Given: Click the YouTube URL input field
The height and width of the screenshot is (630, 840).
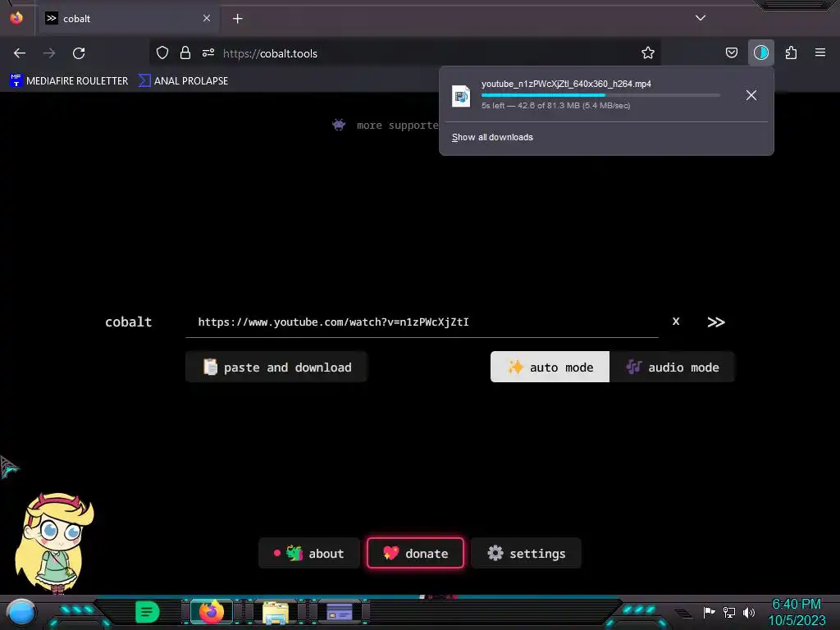Looking at the screenshot, I should tap(422, 322).
